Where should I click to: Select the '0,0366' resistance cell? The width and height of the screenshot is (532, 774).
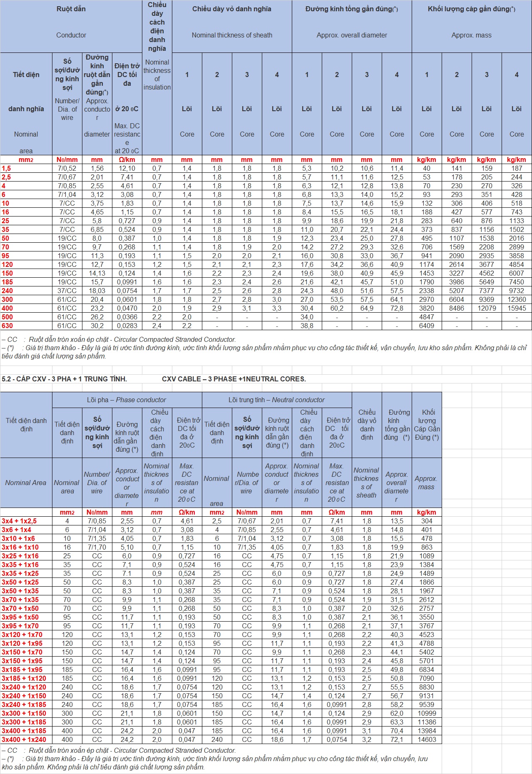tap(127, 317)
